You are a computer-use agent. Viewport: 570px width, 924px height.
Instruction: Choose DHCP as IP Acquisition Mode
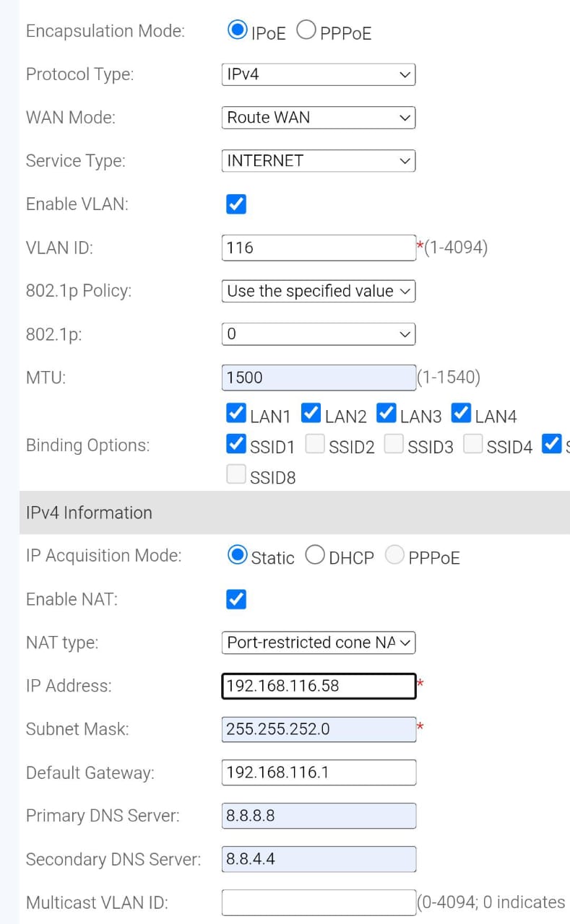pos(315,554)
